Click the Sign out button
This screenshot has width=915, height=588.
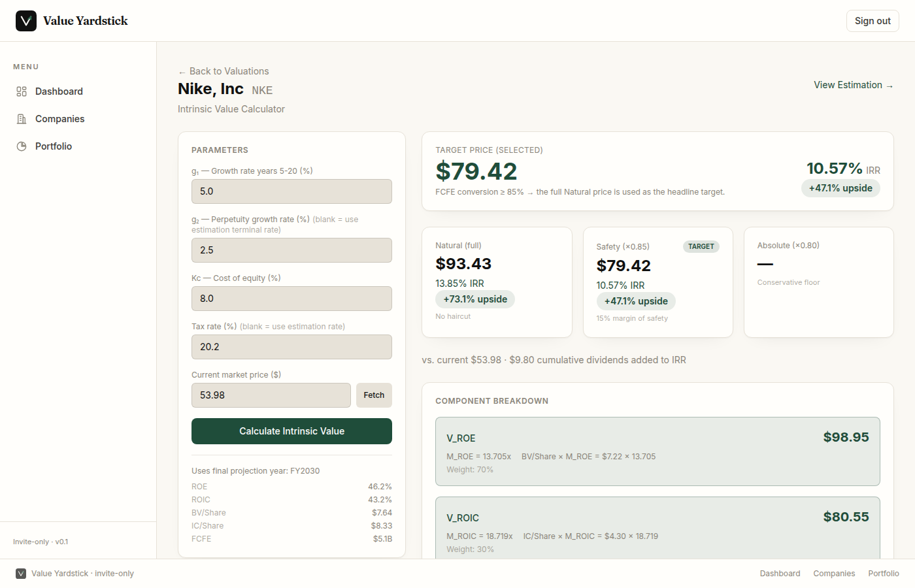[x=873, y=21]
